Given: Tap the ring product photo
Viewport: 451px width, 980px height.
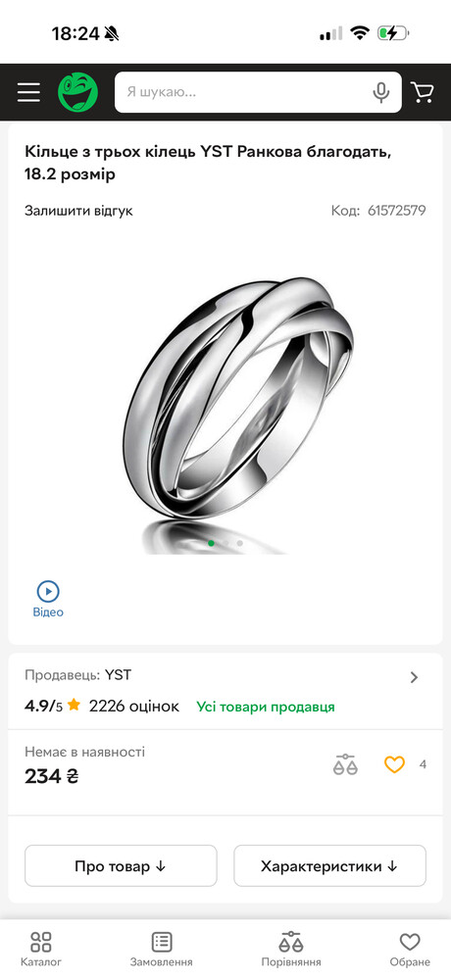Looking at the screenshot, I should 237,415.
